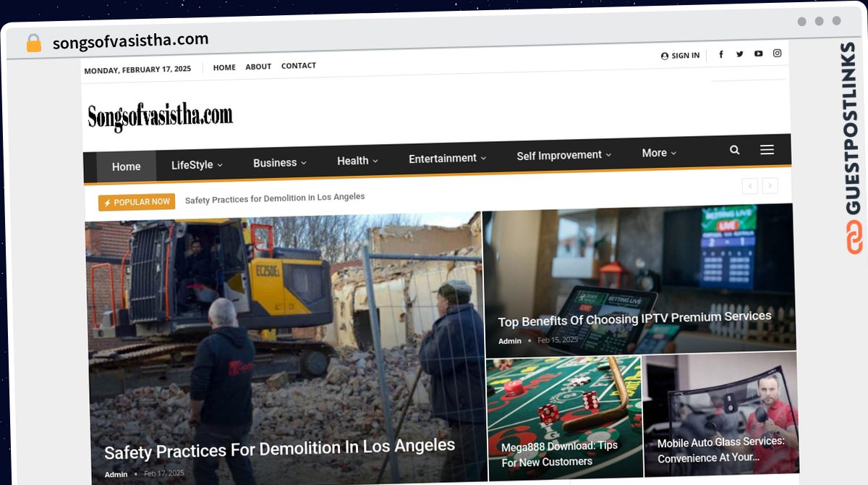
Task: Open the hamburger menu icon
Action: (x=767, y=149)
